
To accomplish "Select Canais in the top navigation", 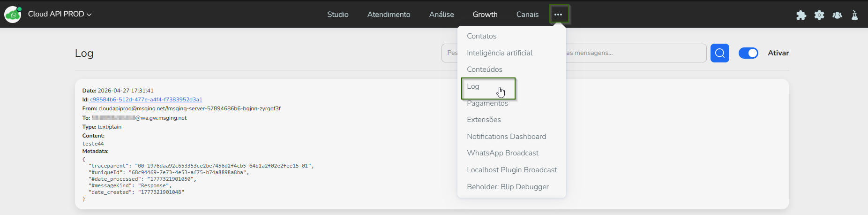I will point(527,15).
